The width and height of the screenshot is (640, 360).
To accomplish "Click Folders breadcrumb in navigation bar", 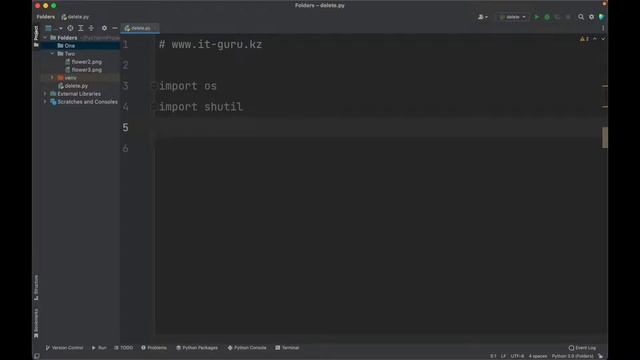I will pyautogui.click(x=45, y=17).
